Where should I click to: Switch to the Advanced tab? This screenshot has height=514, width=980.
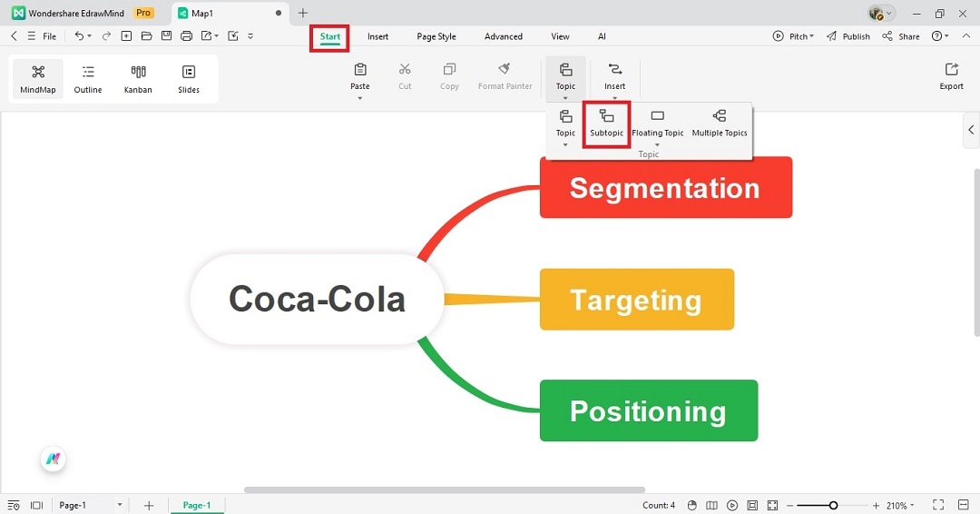pos(503,36)
